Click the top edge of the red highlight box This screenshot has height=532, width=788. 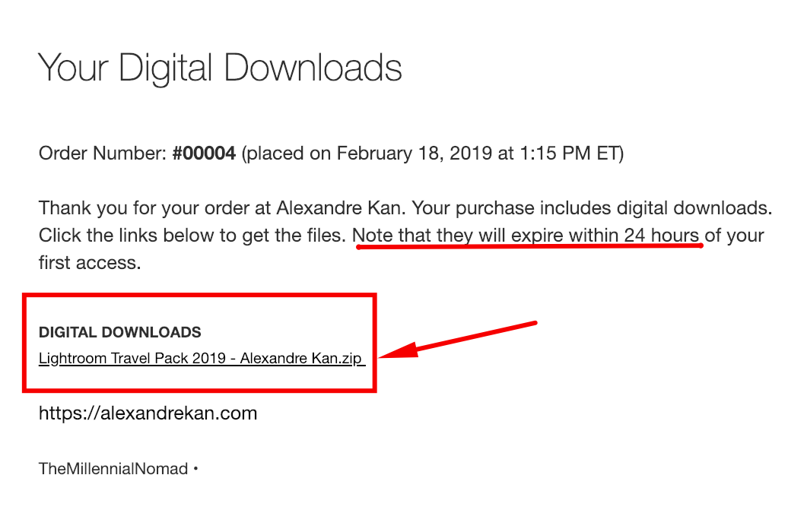199,296
